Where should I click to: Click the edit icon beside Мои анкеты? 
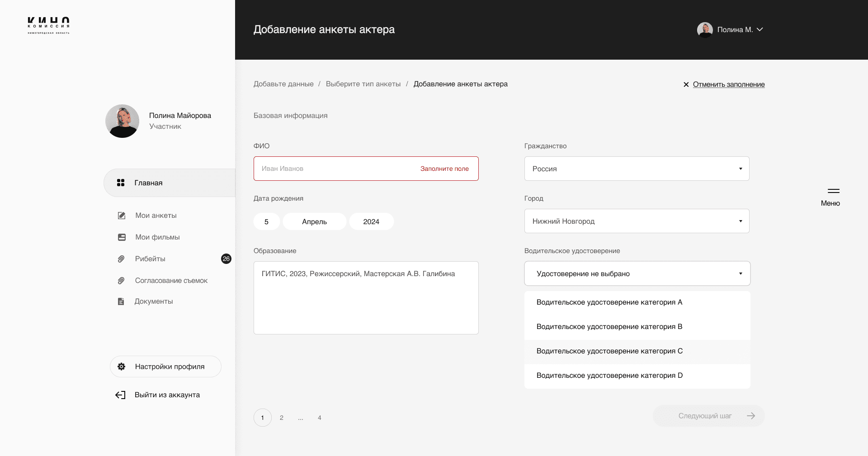pyautogui.click(x=121, y=216)
